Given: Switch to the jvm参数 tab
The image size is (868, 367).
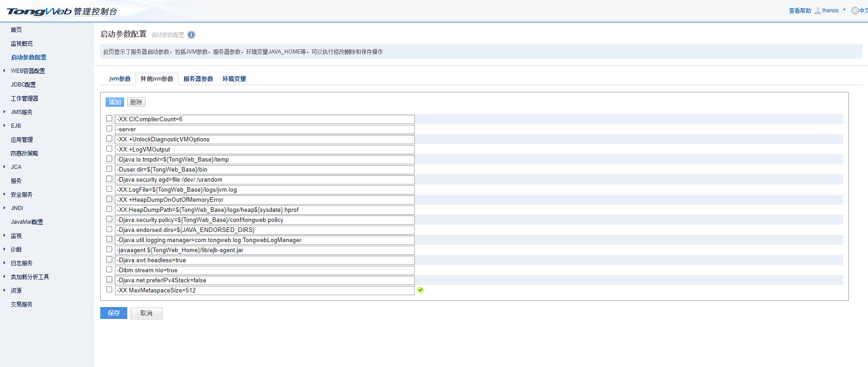Looking at the screenshot, I should tap(120, 79).
